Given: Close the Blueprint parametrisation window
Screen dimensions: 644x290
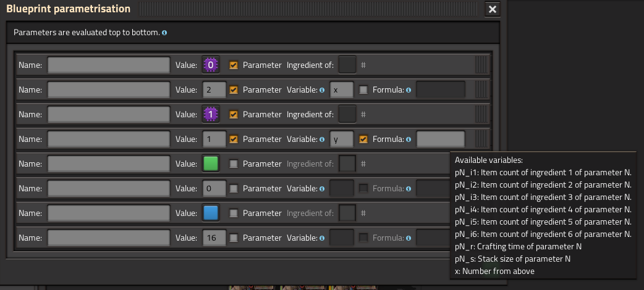Looking at the screenshot, I should coord(492,9).
